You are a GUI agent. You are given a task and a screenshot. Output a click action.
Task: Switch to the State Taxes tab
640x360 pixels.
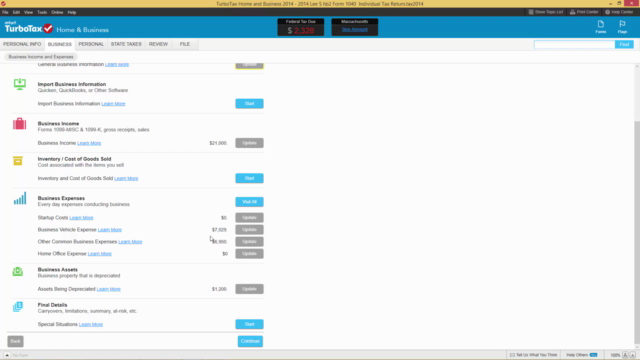click(x=126, y=44)
